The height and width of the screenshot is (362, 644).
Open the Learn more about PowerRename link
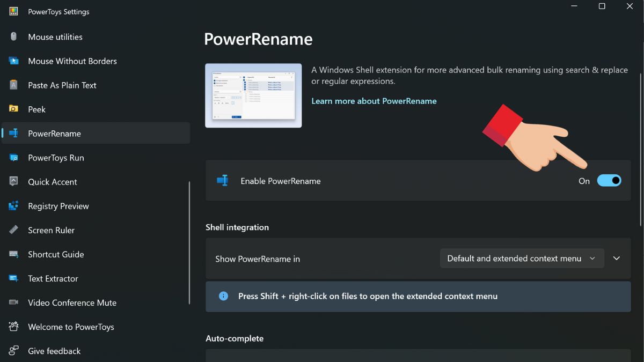tap(374, 100)
